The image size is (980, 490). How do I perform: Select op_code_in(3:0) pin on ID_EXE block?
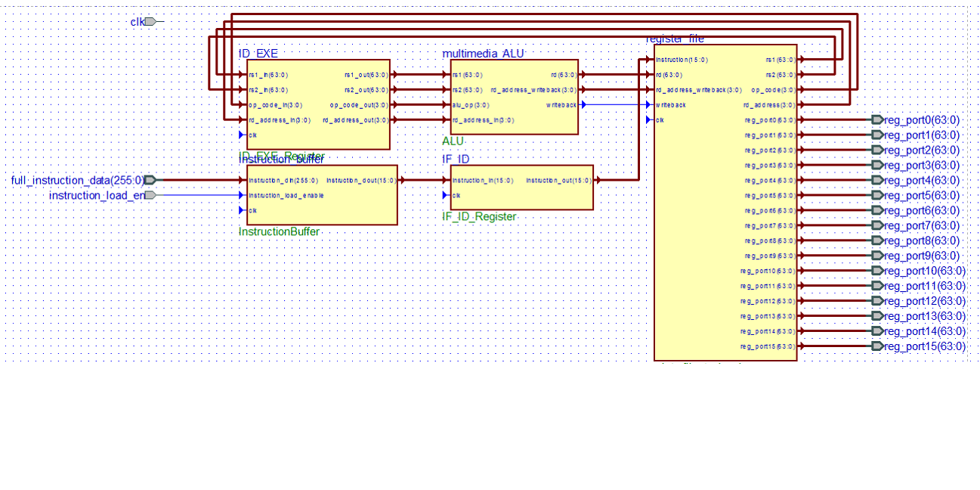275,105
